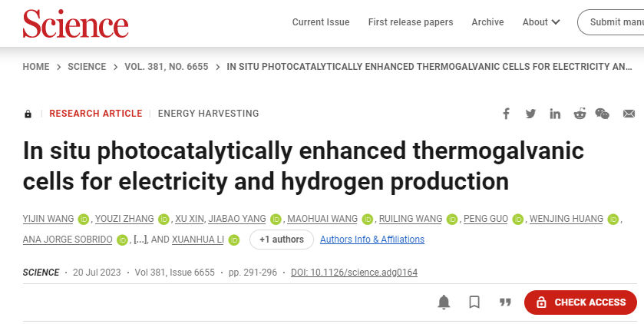
Task: Open Yijin Wang's ORCID iD icon
Action: pos(84,220)
